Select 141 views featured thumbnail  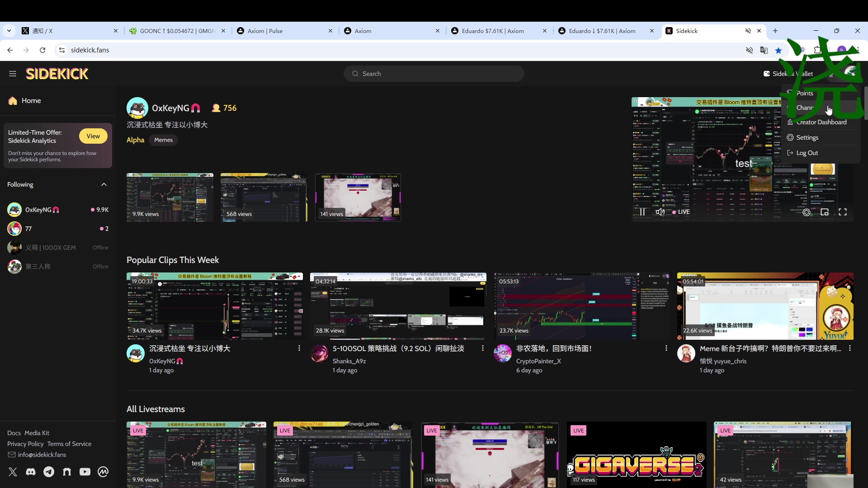pos(358,197)
